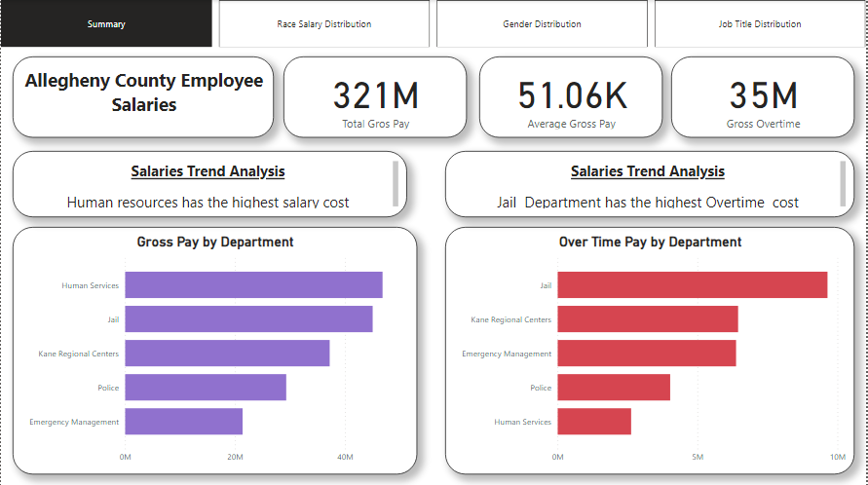Select the Average Gross Pay 51.06K card
This screenshot has height=485, width=868.
[571, 97]
